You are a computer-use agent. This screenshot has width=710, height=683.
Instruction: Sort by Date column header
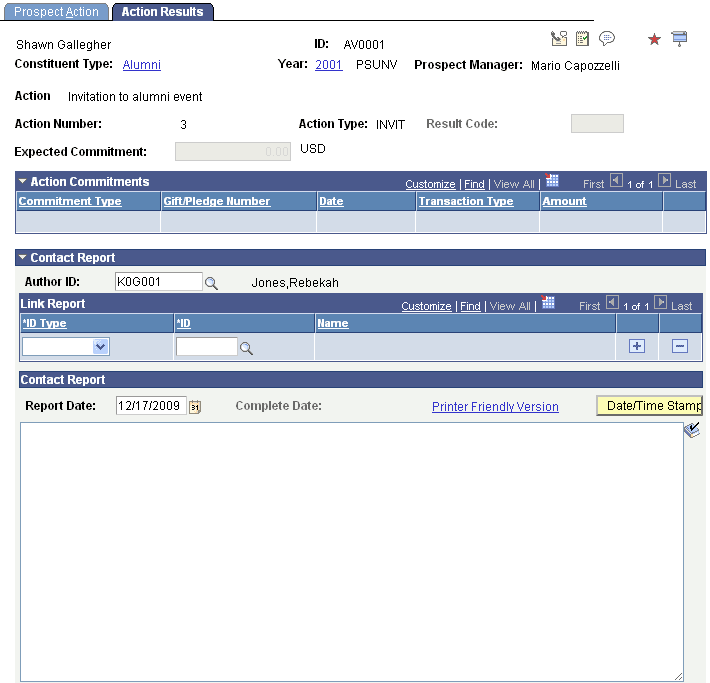pos(331,201)
